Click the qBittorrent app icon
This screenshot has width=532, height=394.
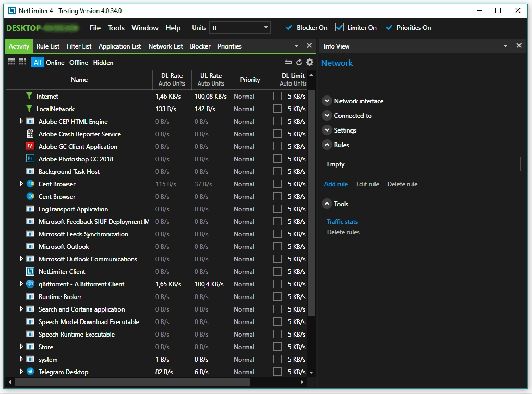(x=30, y=284)
